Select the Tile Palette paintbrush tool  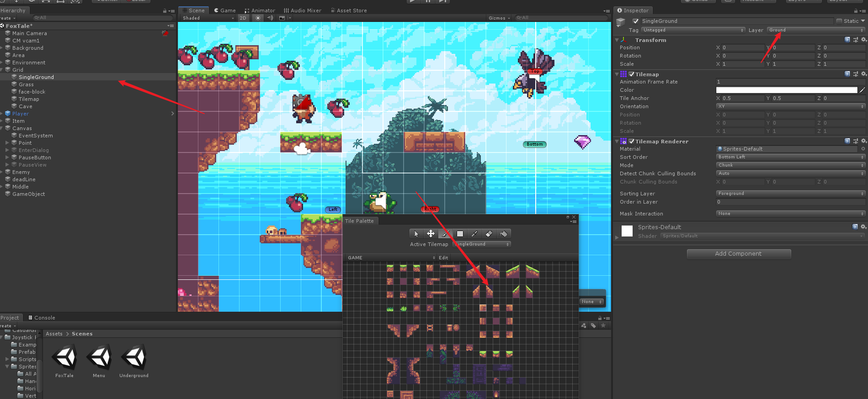point(445,234)
